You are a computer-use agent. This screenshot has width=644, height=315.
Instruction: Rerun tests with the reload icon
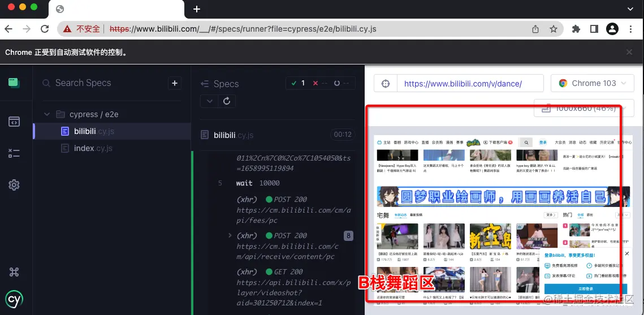pyautogui.click(x=227, y=101)
